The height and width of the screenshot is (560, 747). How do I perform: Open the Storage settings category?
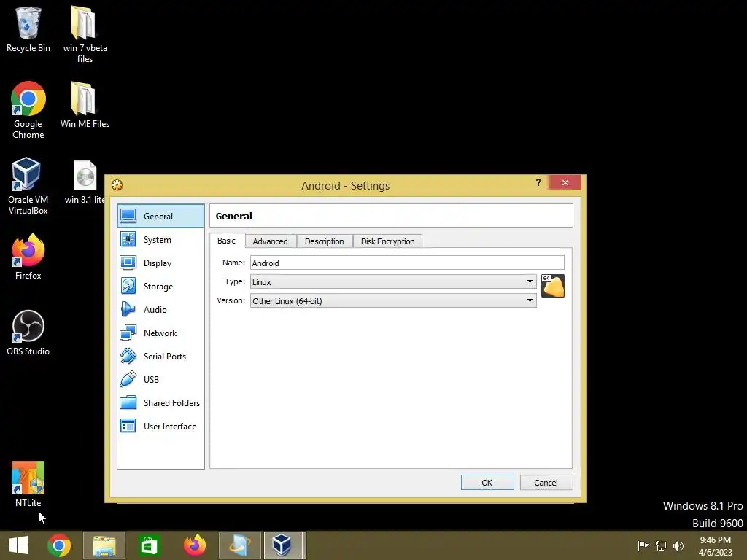point(160,286)
